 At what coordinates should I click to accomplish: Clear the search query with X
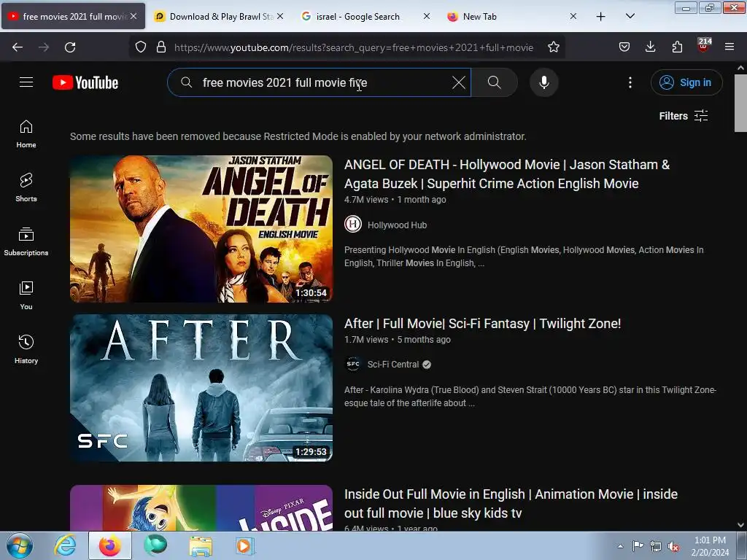pyautogui.click(x=458, y=82)
